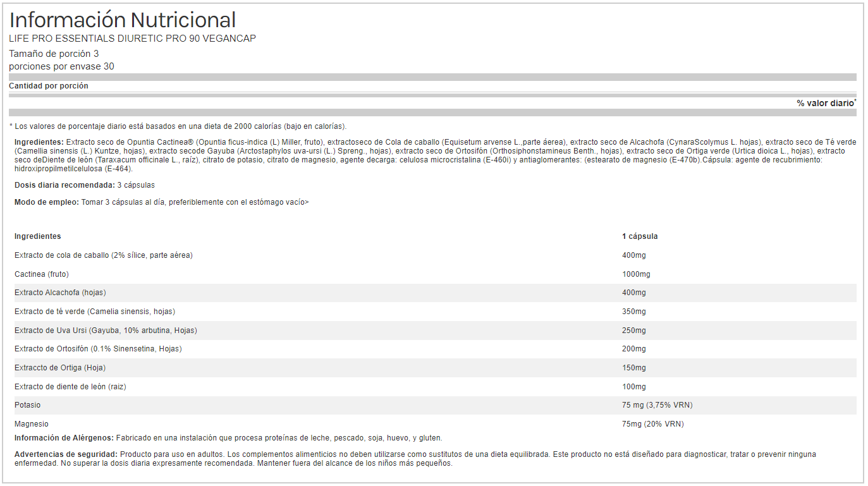Click 'Tamaño de porción 3' line
The height and width of the screenshot is (486, 868).
pos(54,54)
